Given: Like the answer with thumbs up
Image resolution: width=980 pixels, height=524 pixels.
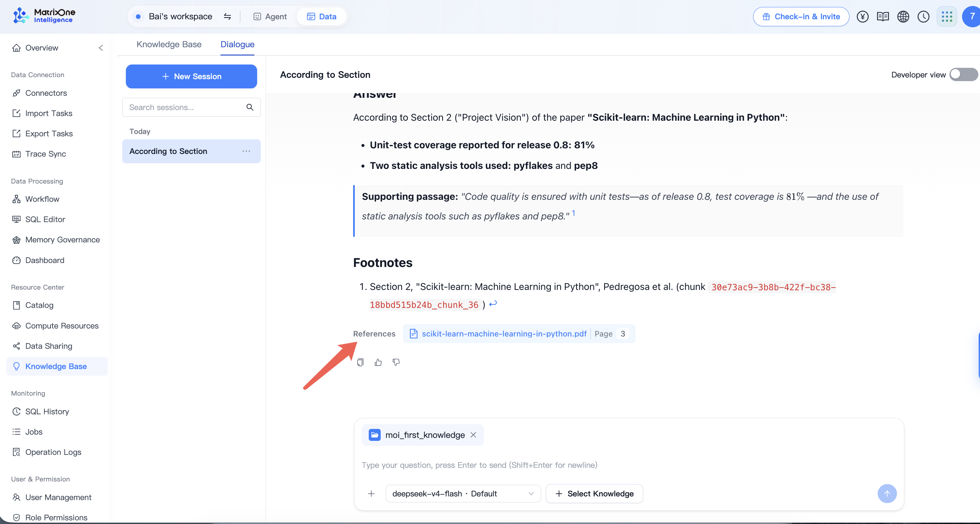Looking at the screenshot, I should [x=378, y=362].
